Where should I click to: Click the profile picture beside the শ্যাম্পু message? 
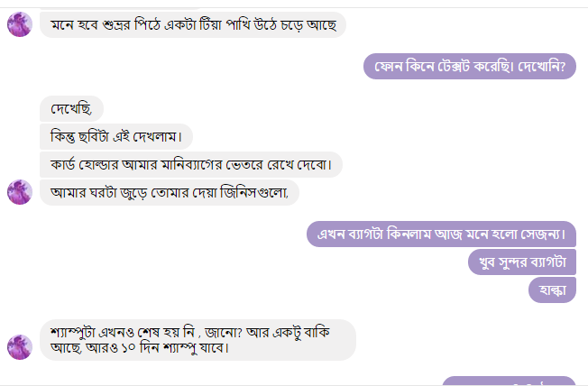click(x=20, y=347)
